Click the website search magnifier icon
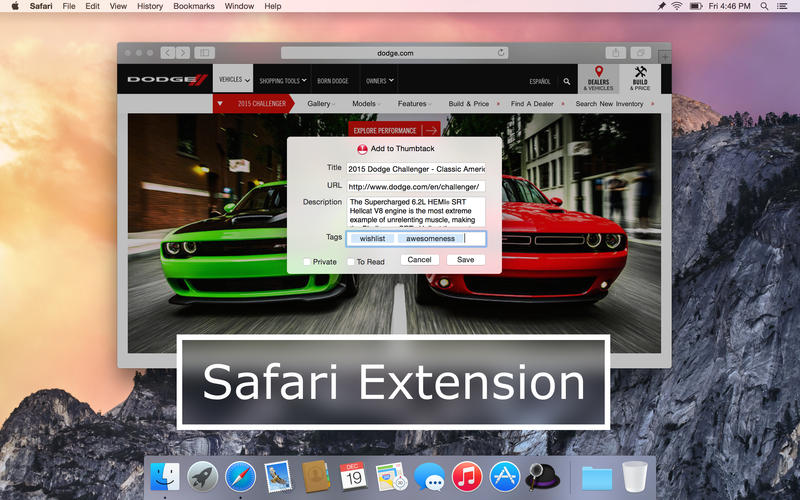Viewport: 800px width, 500px height. [567, 81]
